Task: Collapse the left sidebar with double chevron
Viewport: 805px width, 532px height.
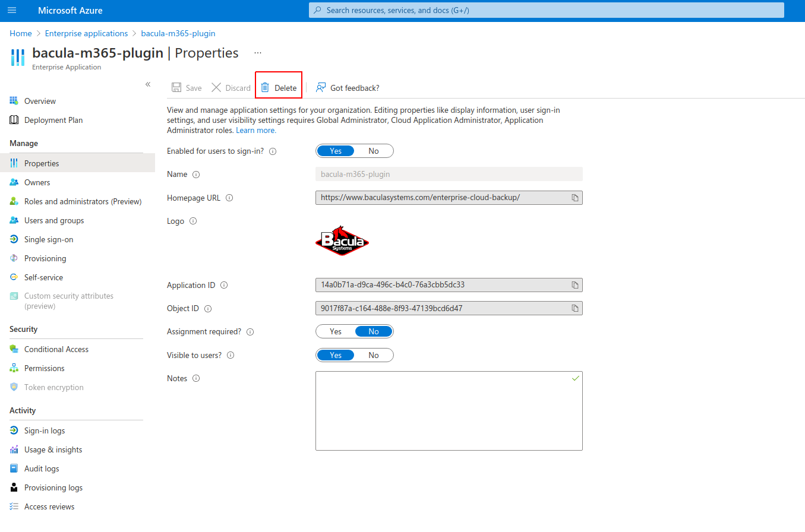Action: 148,84
